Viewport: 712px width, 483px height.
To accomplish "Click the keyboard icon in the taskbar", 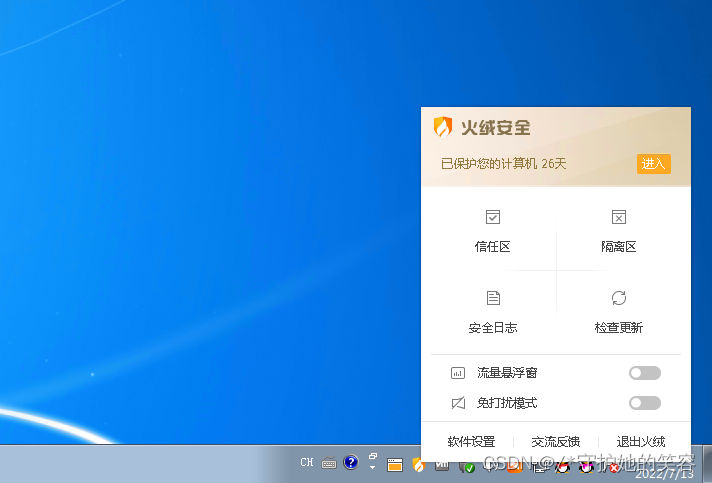I will pos(329,463).
